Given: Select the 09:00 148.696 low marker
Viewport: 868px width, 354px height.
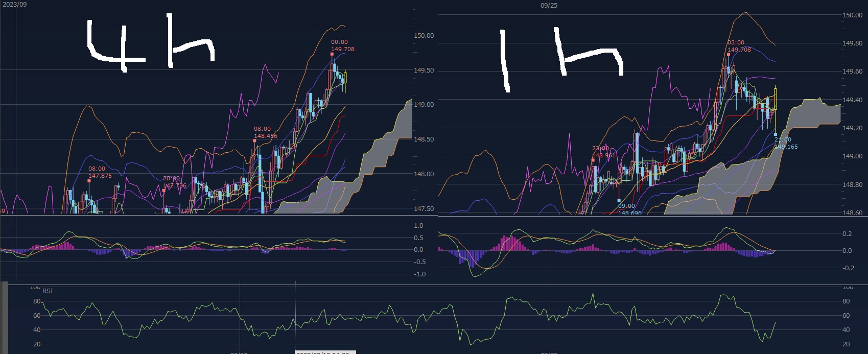Looking at the screenshot, I should [629, 209].
